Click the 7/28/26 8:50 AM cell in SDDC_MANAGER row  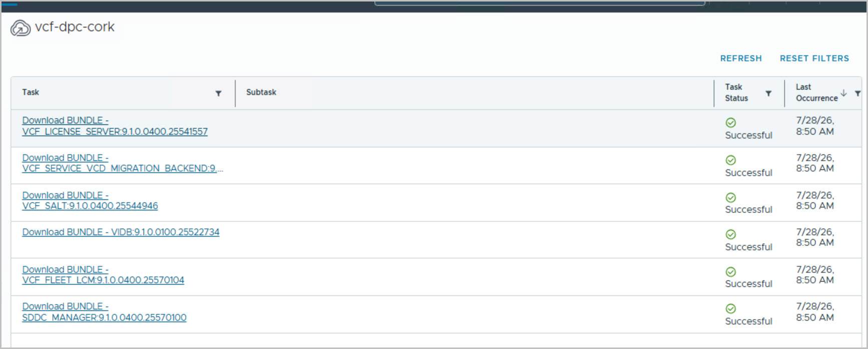point(815,312)
